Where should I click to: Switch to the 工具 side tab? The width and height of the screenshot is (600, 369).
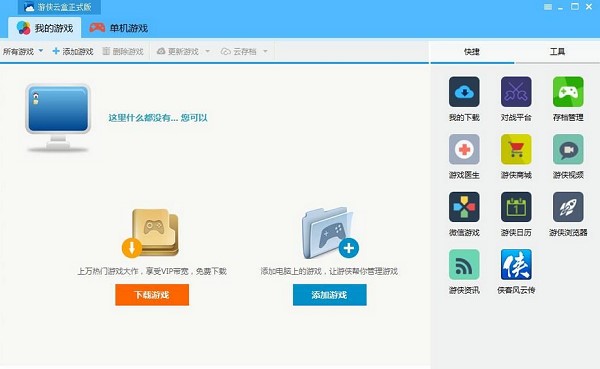pyautogui.click(x=557, y=52)
